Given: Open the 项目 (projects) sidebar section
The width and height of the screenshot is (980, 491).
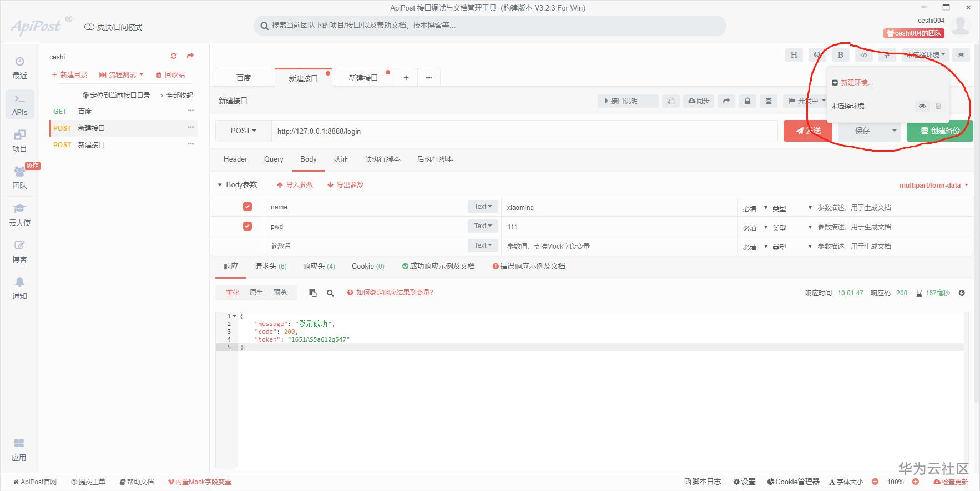Looking at the screenshot, I should click(x=19, y=141).
